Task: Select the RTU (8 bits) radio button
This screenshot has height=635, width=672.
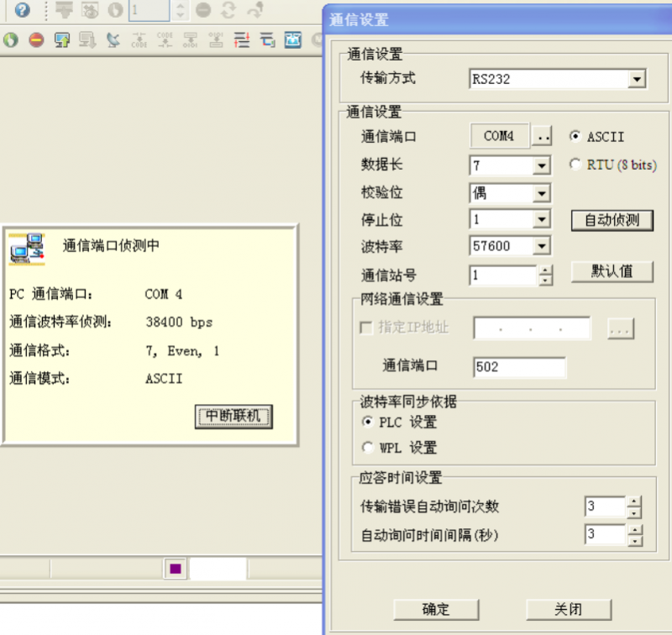Action: click(x=575, y=164)
